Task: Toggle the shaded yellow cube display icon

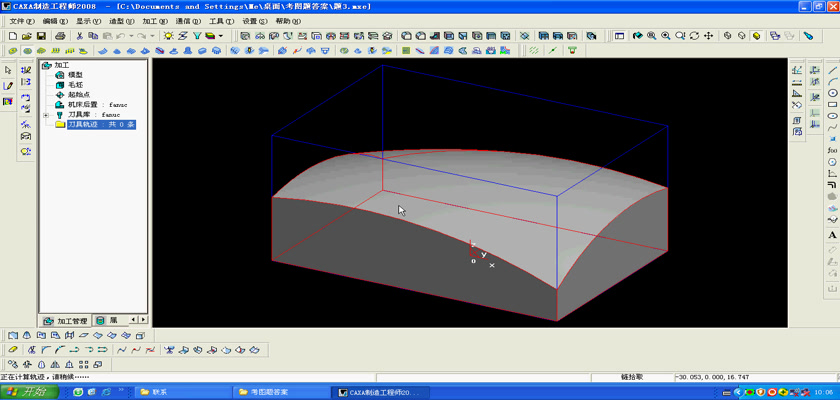Action: (756, 36)
